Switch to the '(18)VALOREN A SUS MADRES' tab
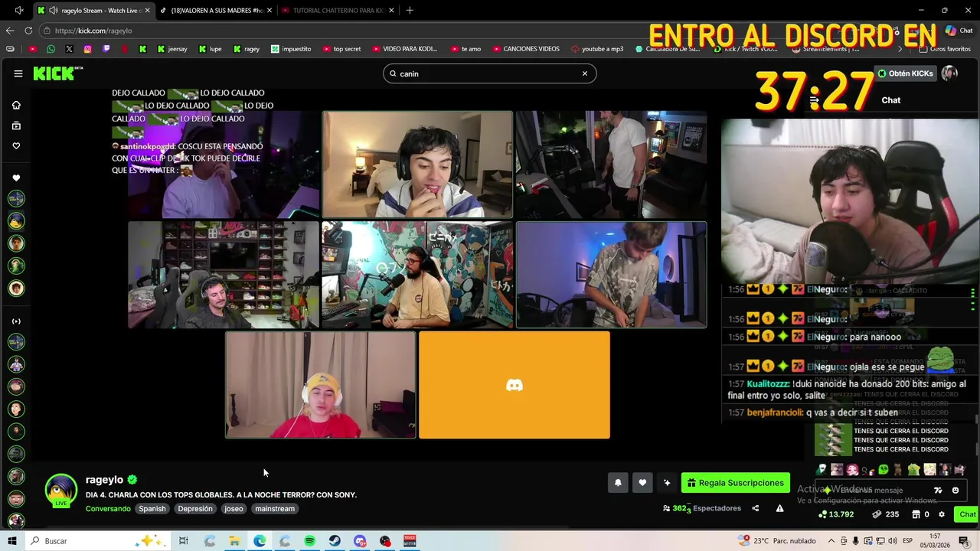 coord(216,10)
